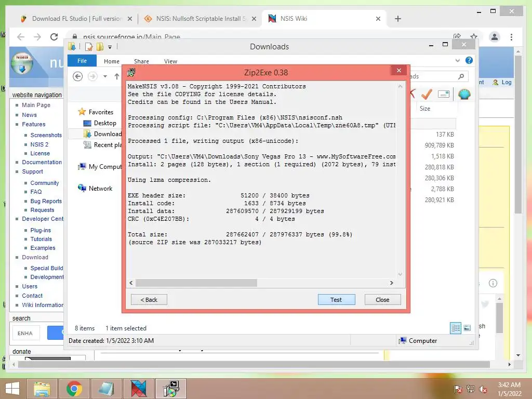Open Chrome from the taskbar

[74, 389]
